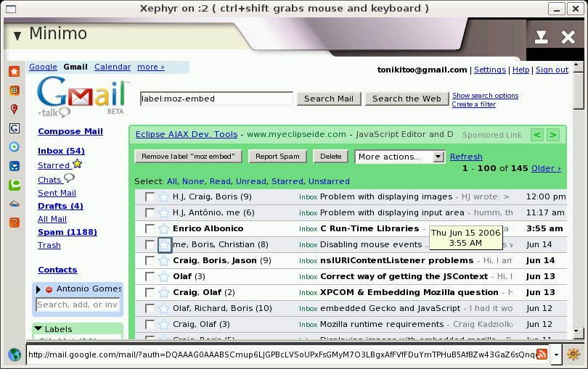The width and height of the screenshot is (588, 369).
Task: Click the page scrollbar down arrow
Action: [579, 332]
